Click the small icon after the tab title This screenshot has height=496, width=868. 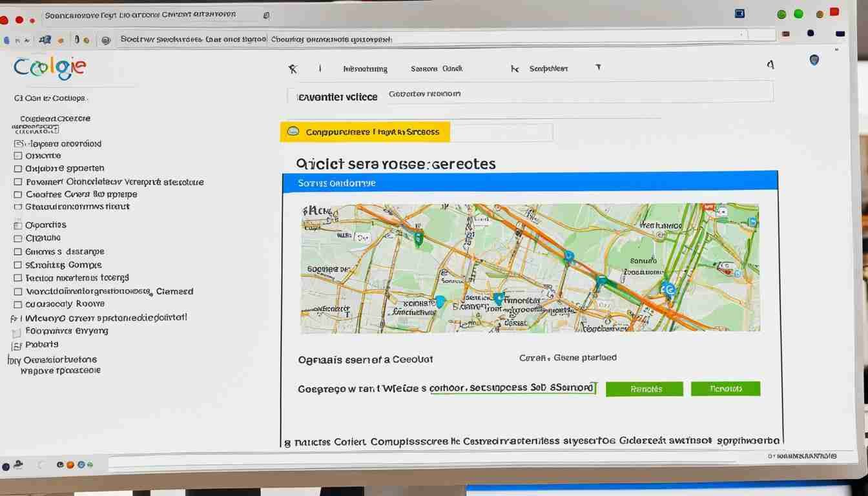[x=266, y=15]
